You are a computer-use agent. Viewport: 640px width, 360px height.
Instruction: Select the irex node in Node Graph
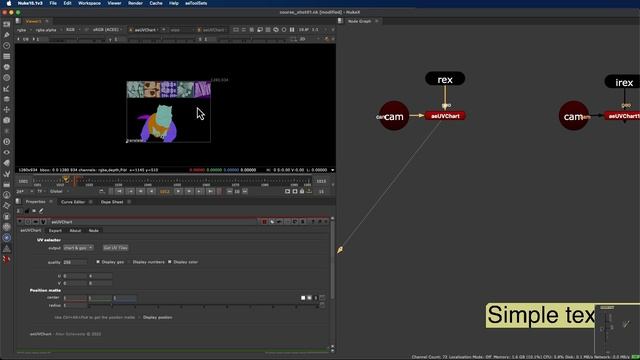pos(623,82)
